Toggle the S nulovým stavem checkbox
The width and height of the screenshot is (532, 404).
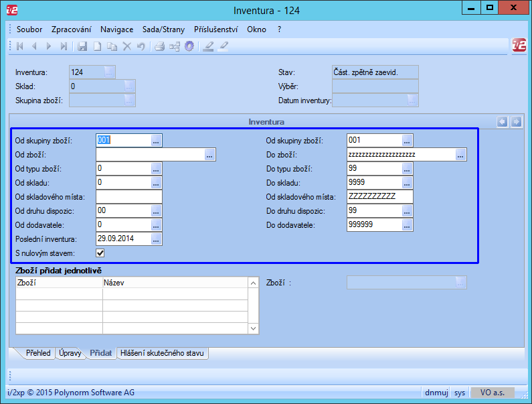pos(100,253)
